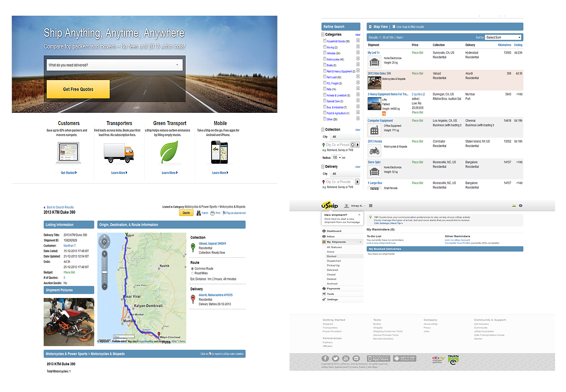The width and height of the screenshot is (566, 392).
Task: Click the map pan compass control
Action: (104, 241)
